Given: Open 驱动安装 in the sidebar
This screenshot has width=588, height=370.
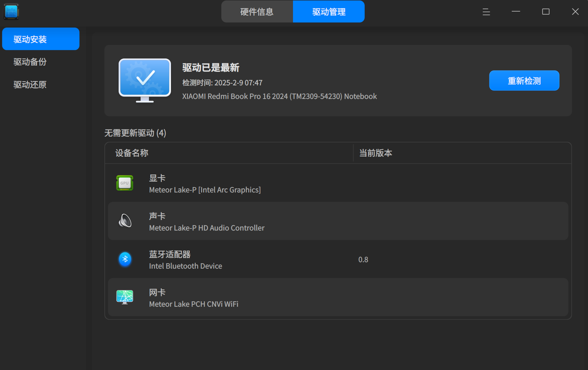Looking at the screenshot, I should (41, 39).
